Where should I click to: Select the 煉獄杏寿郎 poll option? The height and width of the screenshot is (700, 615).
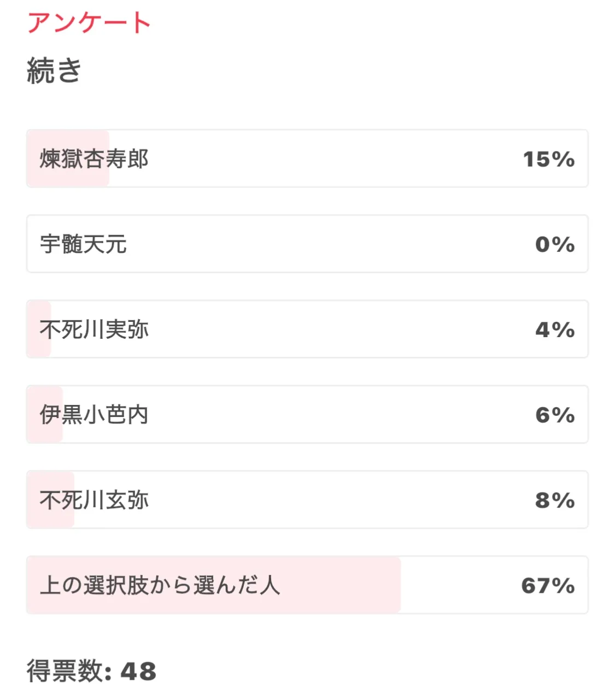(x=94, y=159)
